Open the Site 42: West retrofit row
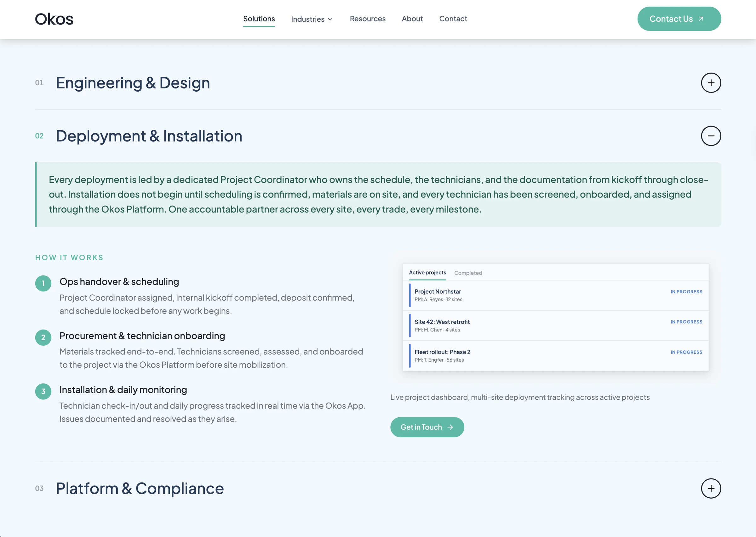 [556, 325]
